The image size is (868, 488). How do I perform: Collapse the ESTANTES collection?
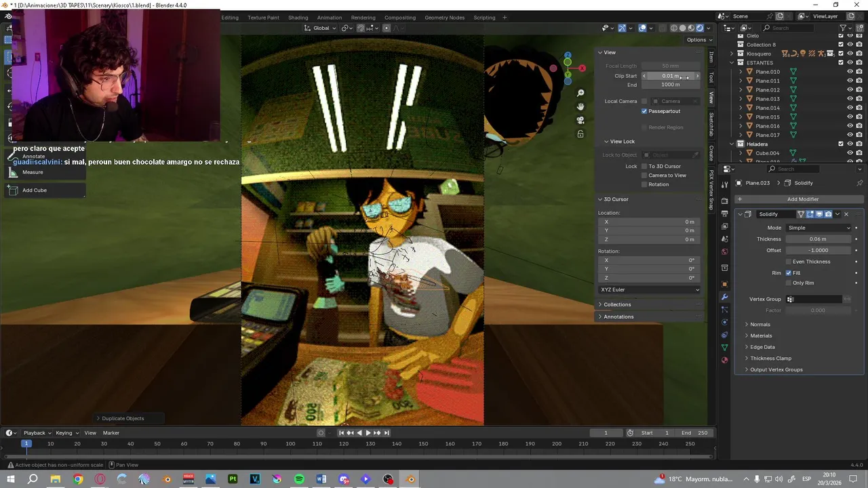tap(732, 62)
